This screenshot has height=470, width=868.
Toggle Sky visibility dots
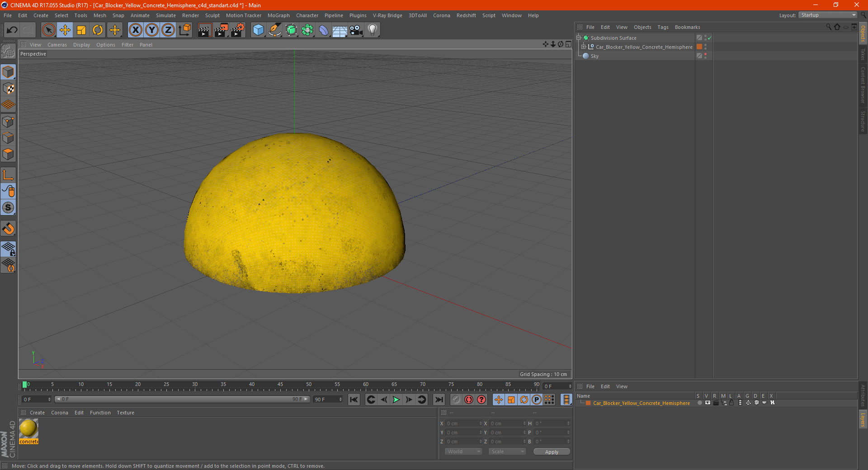tap(705, 56)
